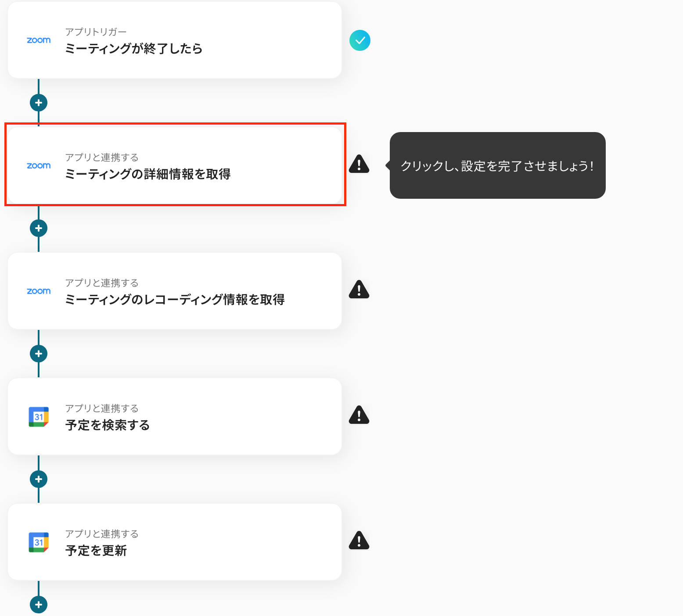
Task: Click the Google Calendar icon on 予定を更新
Action: 39,542
